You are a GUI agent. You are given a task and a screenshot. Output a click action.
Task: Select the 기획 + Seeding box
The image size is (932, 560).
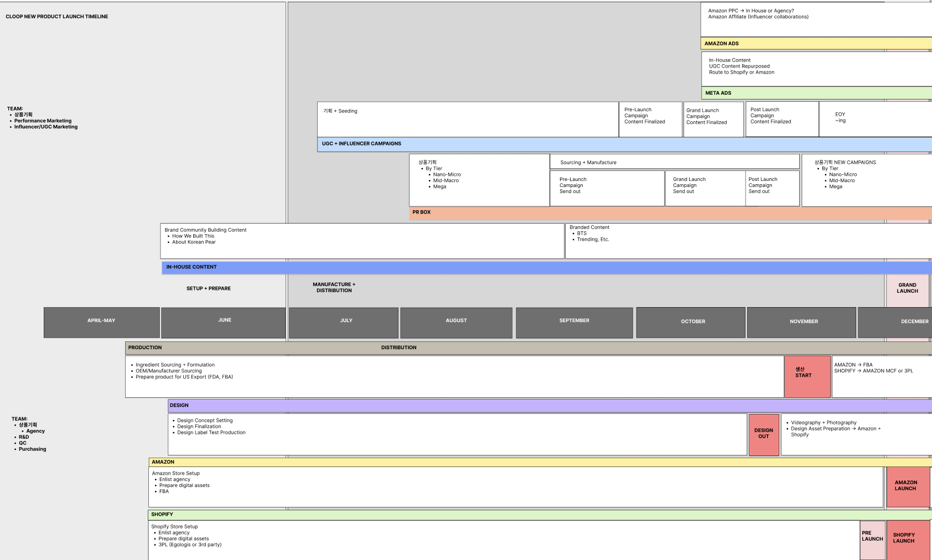pyautogui.click(x=468, y=119)
